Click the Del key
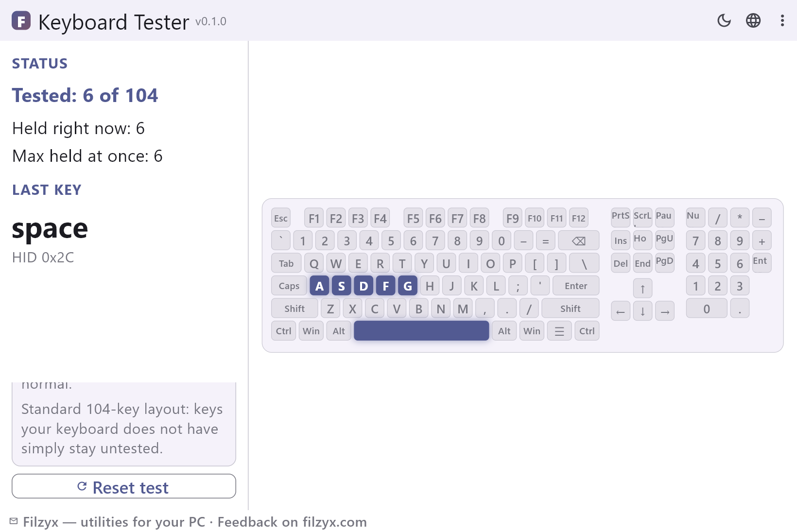This screenshot has height=532, width=797. pyautogui.click(x=621, y=263)
